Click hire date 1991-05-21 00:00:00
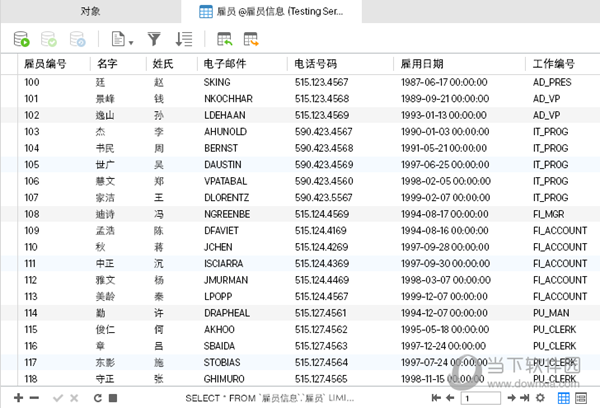Screen dimensions: 600x408 click(444, 148)
